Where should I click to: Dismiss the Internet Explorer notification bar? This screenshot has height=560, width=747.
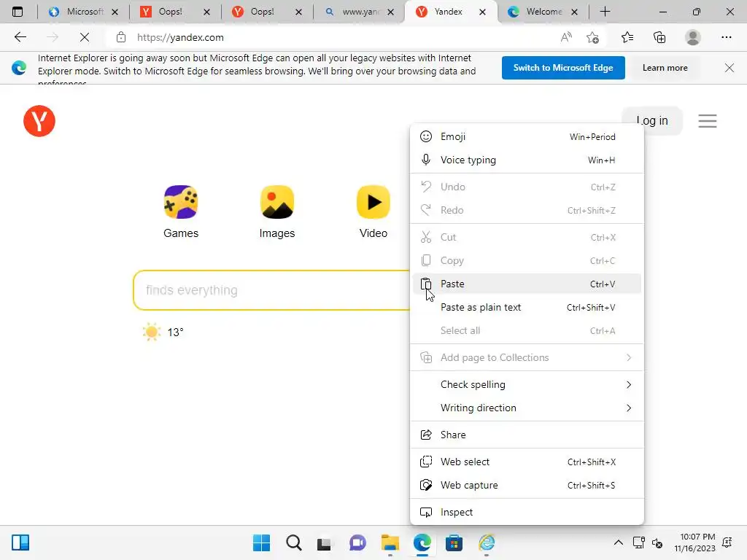coord(729,68)
